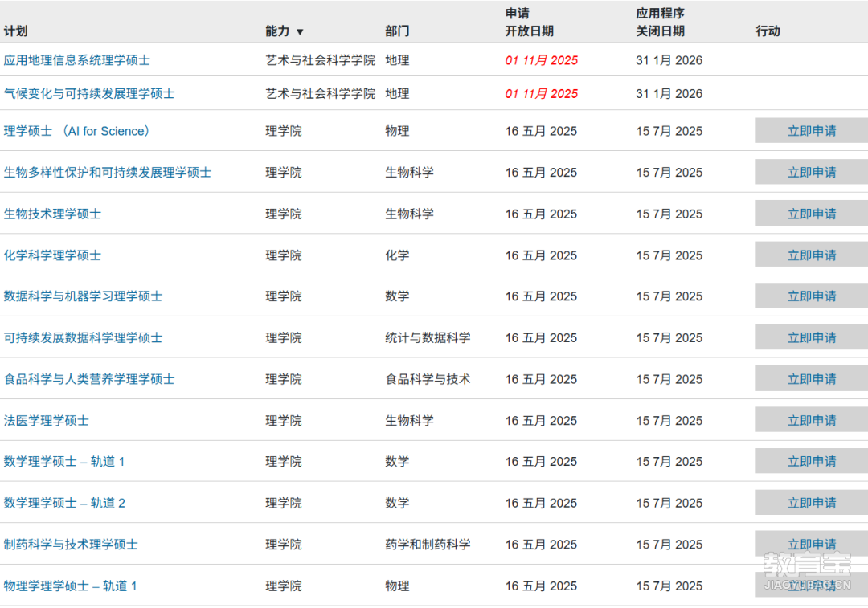Select 化学 department cell

tap(398, 255)
